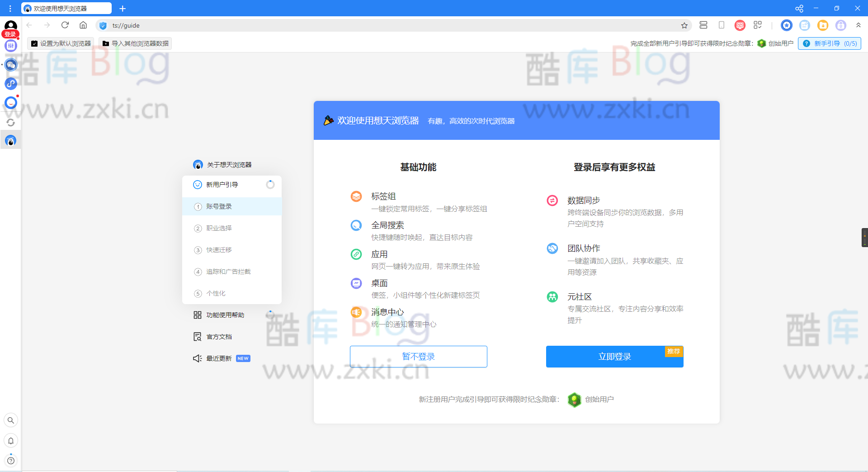The width and height of the screenshot is (868, 472).
Task: Click the 立即登录 button
Action: pos(614,356)
